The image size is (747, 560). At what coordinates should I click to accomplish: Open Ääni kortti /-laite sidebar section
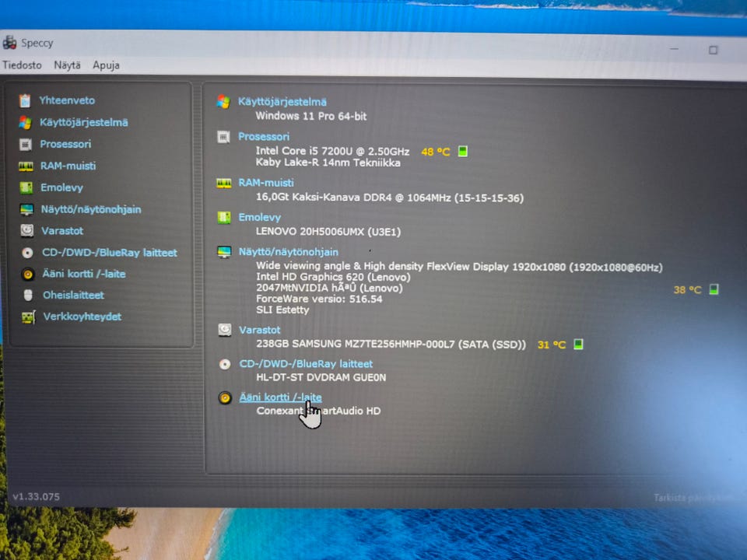[84, 274]
